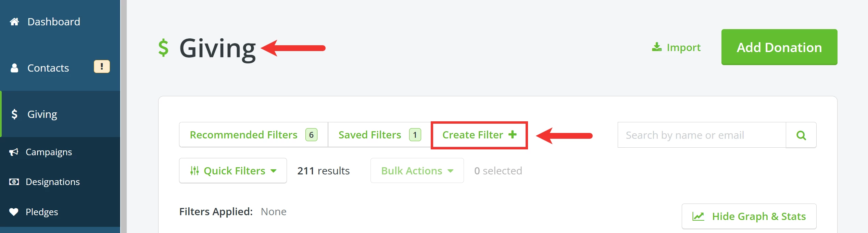The height and width of the screenshot is (233, 868).
Task: Open the Bulk Actions dropdown
Action: point(417,171)
